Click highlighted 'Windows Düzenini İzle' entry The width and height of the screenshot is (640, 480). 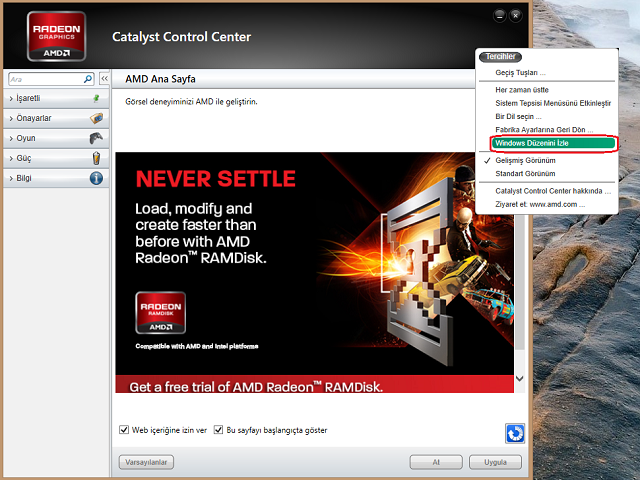click(553, 143)
